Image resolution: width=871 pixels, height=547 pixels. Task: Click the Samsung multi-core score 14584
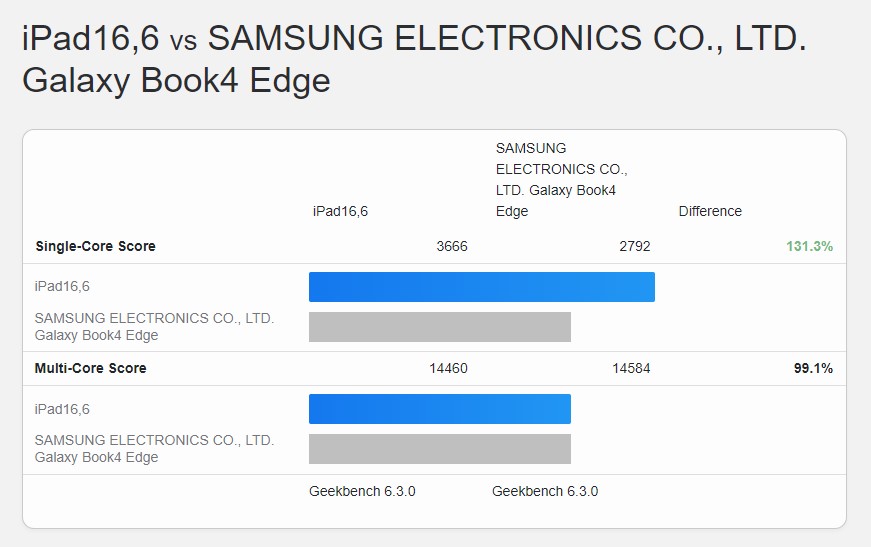631,368
